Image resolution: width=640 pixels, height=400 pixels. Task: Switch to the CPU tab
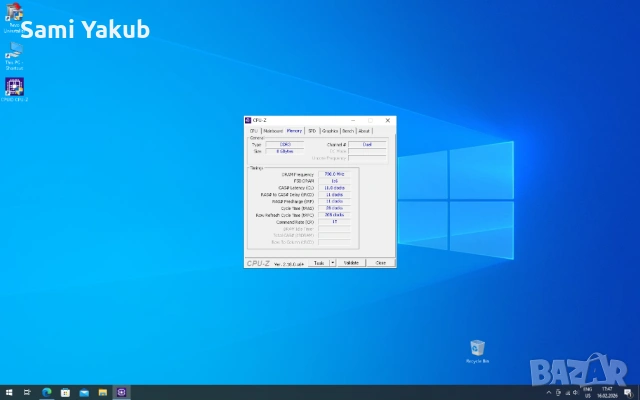pos(254,131)
